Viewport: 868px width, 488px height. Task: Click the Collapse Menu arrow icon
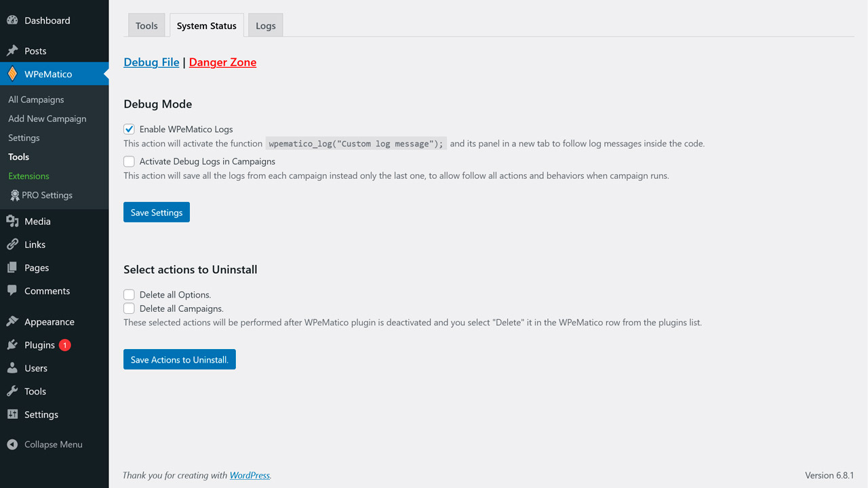click(12, 445)
